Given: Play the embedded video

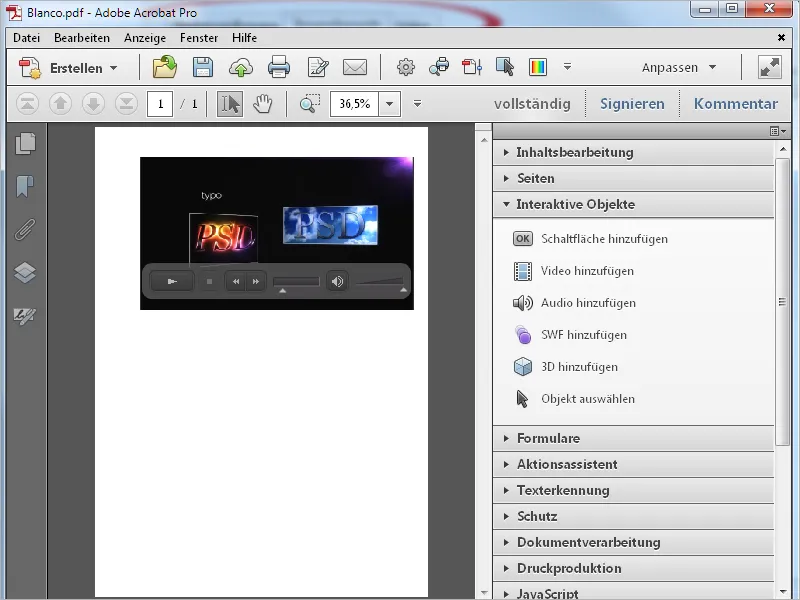Looking at the screenshot, I should 172,282.
